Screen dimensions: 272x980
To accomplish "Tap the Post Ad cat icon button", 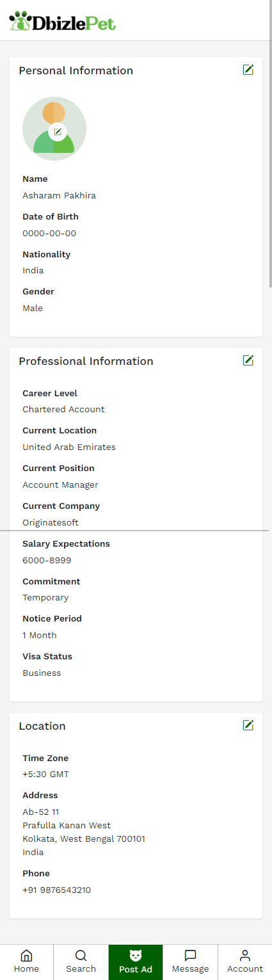I will coord(136,962).
